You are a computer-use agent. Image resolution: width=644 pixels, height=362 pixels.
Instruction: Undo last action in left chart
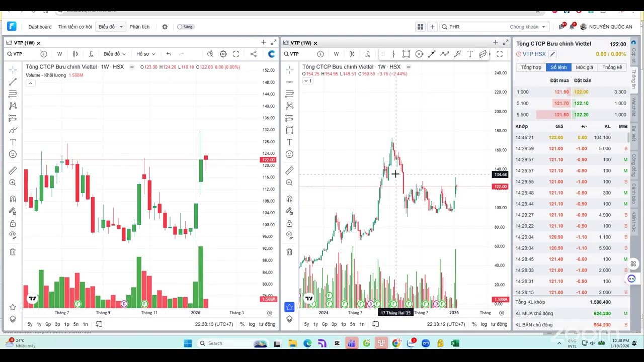tap(169, 54)
